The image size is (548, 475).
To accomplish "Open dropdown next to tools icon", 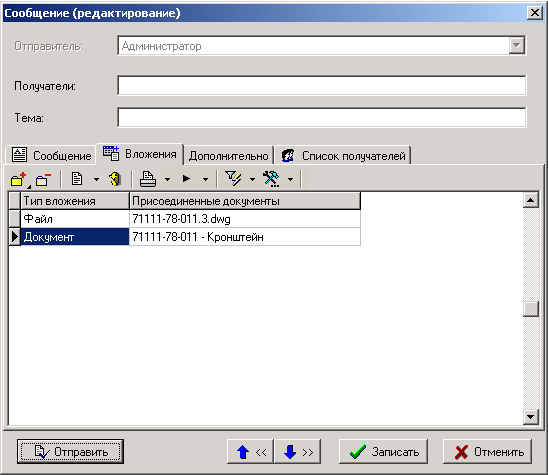I will pos(290,180).
